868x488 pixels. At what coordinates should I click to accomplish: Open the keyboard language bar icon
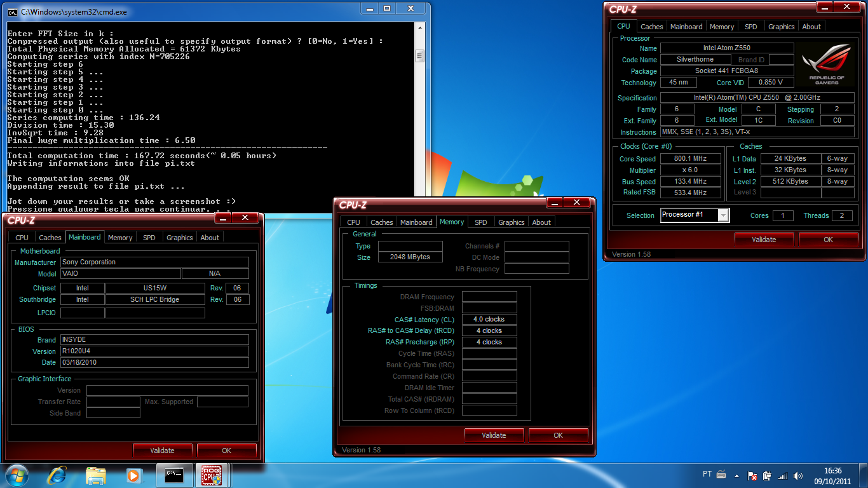pyautogui.click(x=721, y=474)
